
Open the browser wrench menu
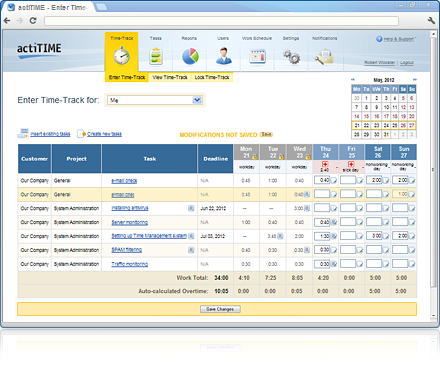(x=431, y=20)
